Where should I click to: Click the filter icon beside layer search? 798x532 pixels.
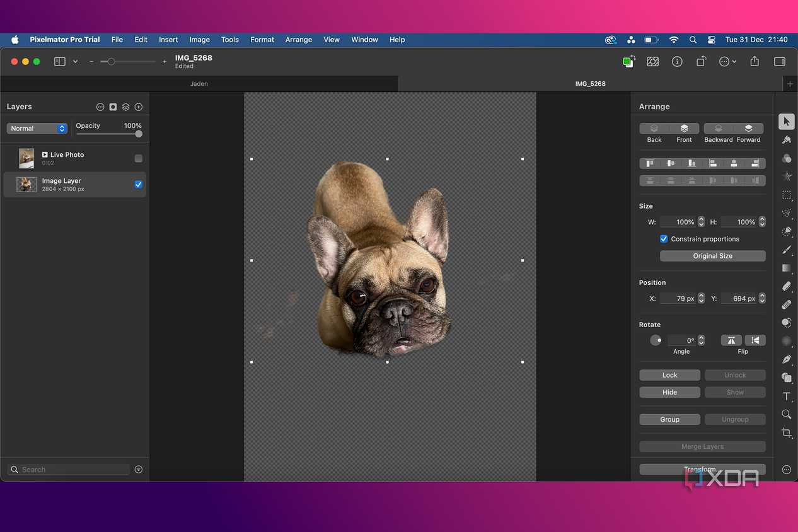point(138,470)
